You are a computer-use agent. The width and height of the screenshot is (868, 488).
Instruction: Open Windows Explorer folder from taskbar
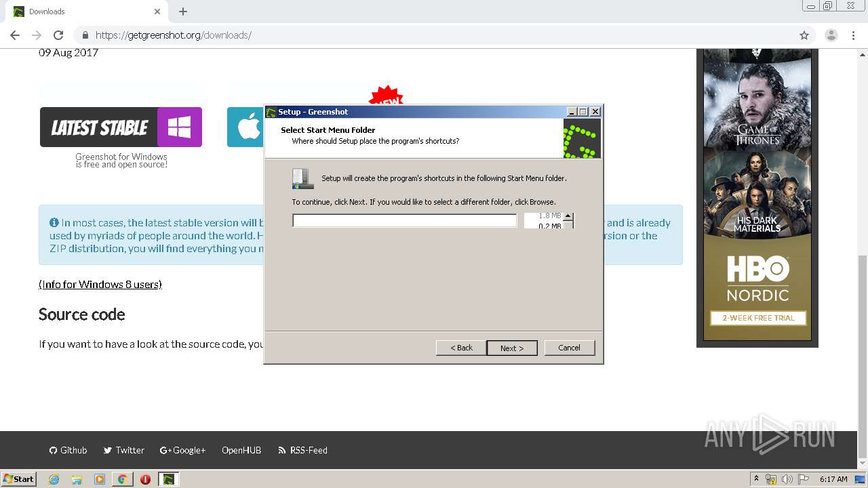77,479
